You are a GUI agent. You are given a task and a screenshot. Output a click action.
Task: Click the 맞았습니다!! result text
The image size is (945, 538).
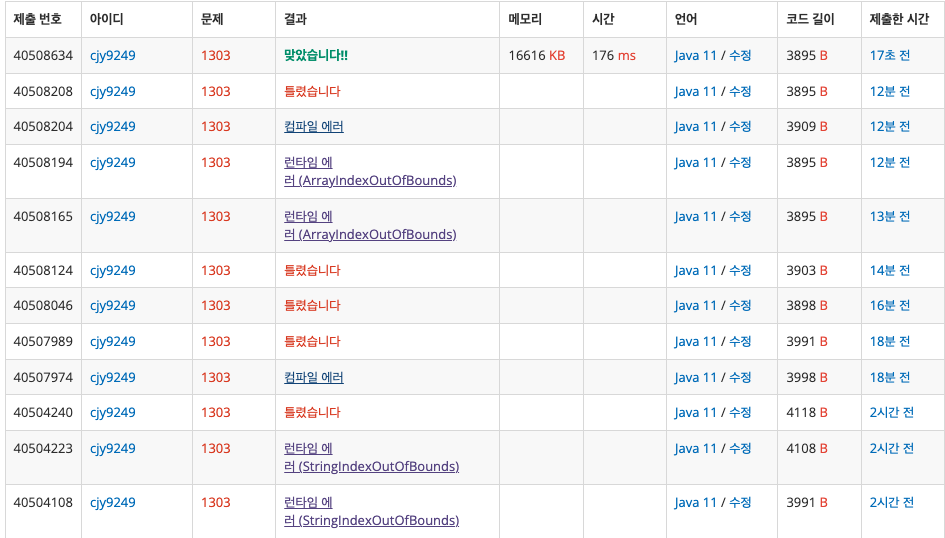(x=316, y=55)
